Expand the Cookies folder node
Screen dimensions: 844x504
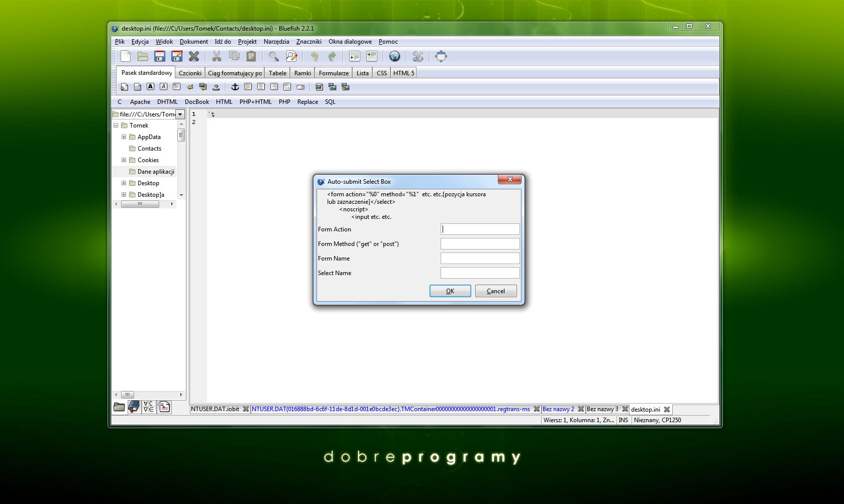pyautogui.click(x=124, y=160)
